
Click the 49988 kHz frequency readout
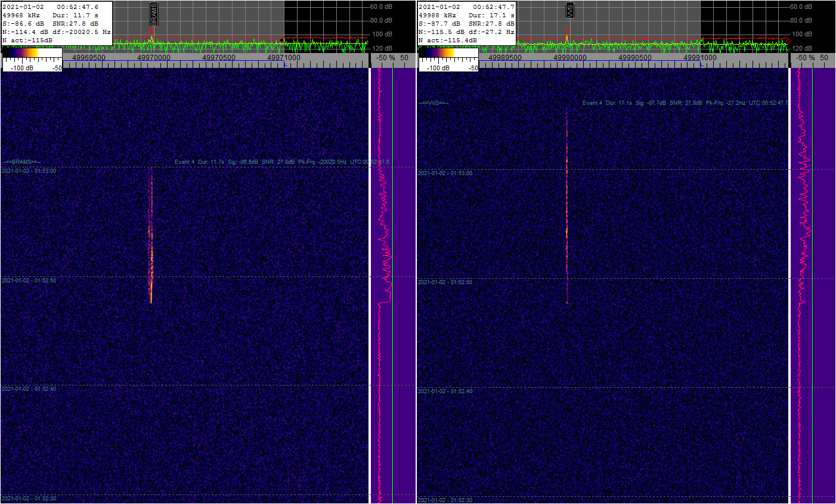438,15
